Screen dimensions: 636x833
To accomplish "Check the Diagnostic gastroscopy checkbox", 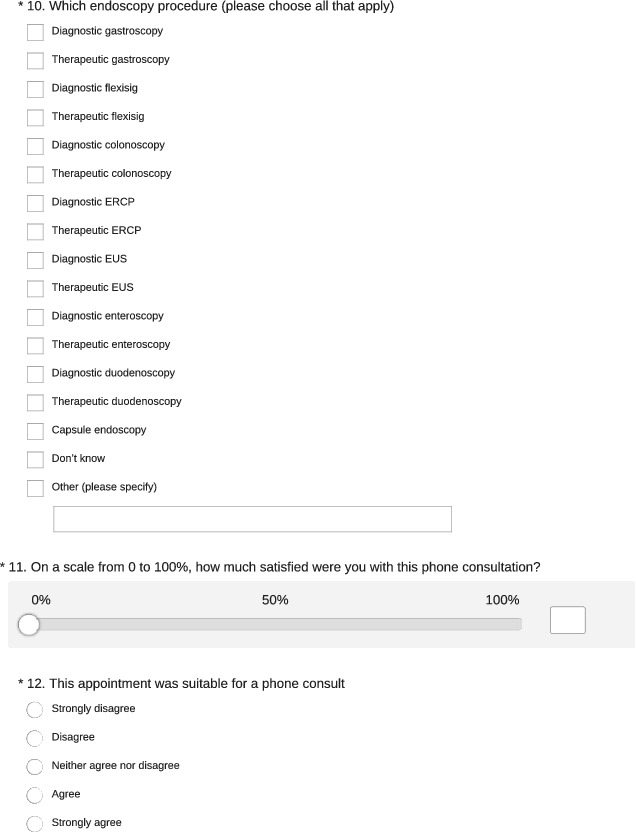I will pos(35,32).
